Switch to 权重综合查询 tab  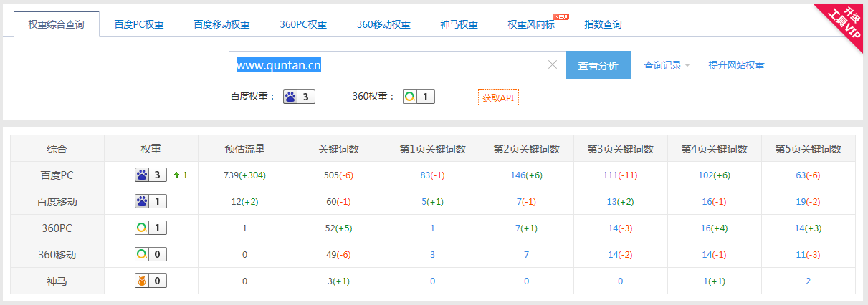click(56, 24)
